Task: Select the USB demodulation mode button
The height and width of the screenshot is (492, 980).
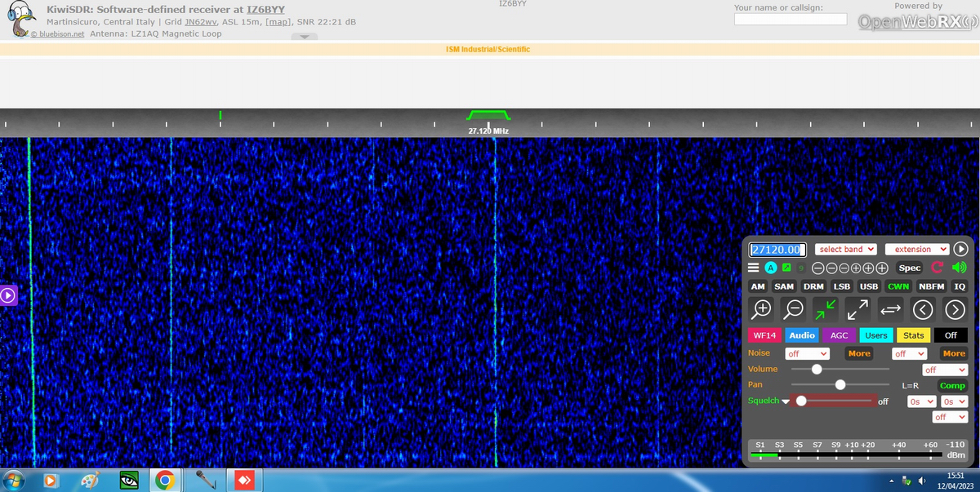Action: coord(869,286)
